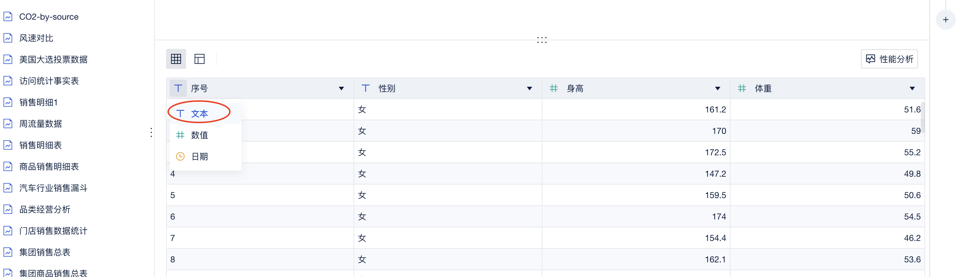The width and height of the screenshot is (980, 277).
Task: Click the dataset icon next to 销售明细1
Action: [8, 102]
